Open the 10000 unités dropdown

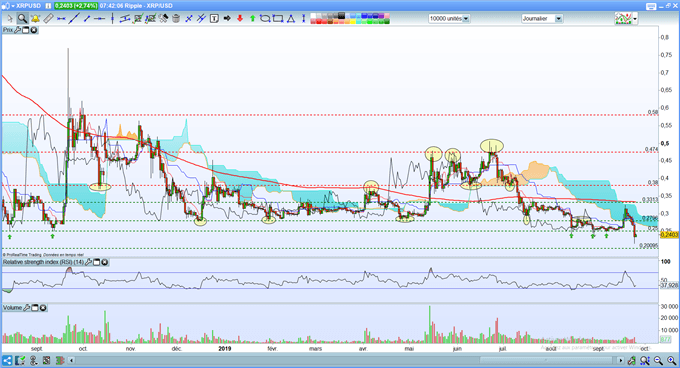449,19
